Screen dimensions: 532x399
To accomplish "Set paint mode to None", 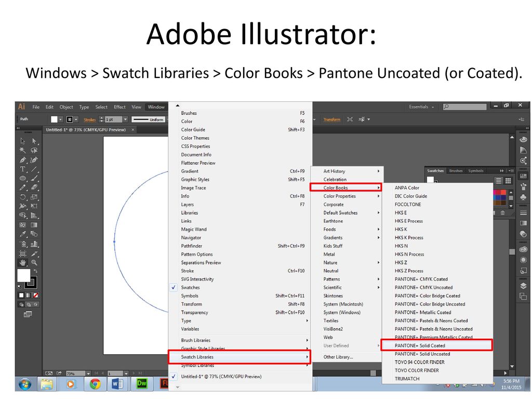I will pyautogui.click(x=36, y=295).
